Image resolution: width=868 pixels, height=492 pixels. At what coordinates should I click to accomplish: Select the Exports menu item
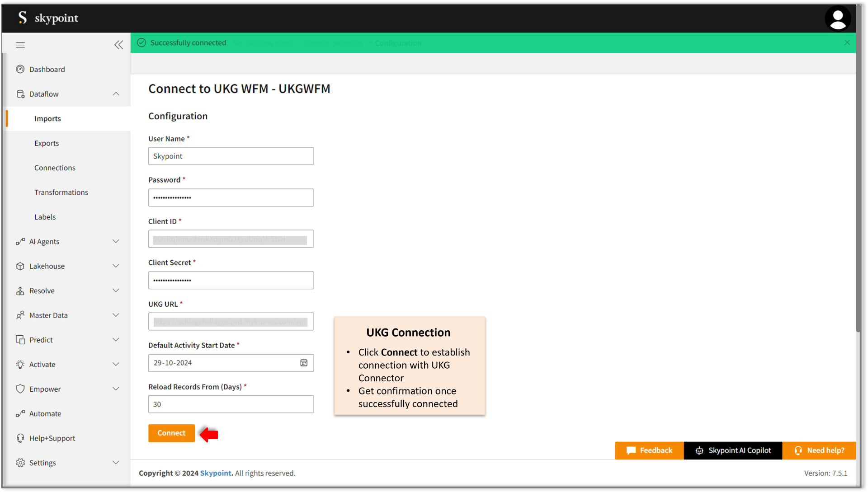(47, 143)
